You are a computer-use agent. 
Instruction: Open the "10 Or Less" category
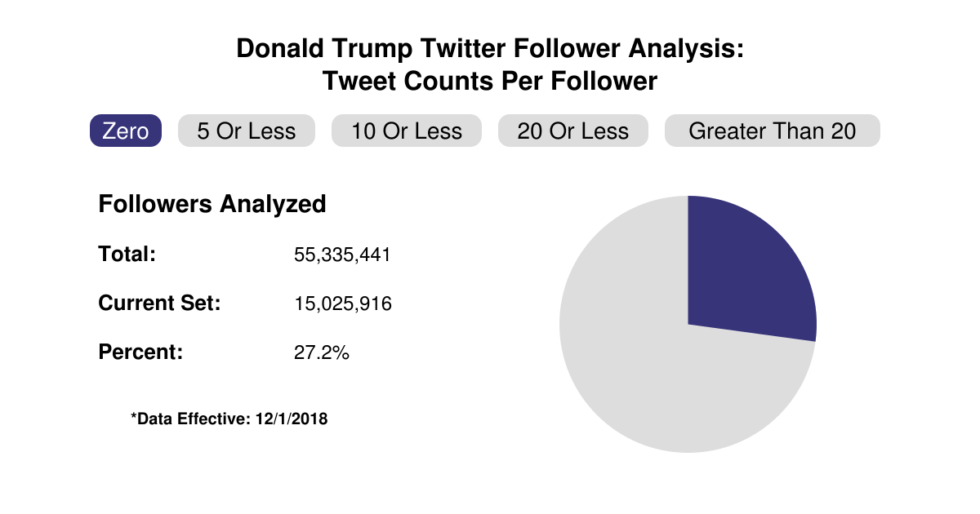point(406,131)
